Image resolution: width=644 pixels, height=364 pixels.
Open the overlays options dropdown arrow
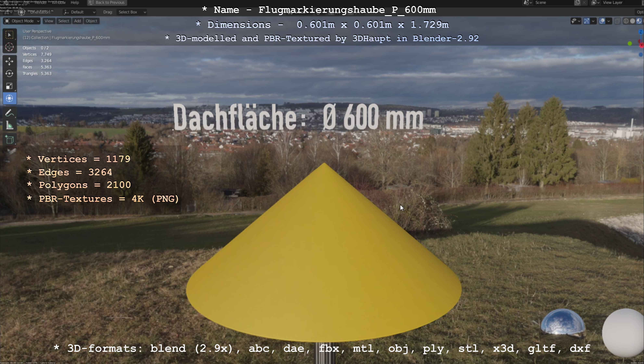click(609, 21)
